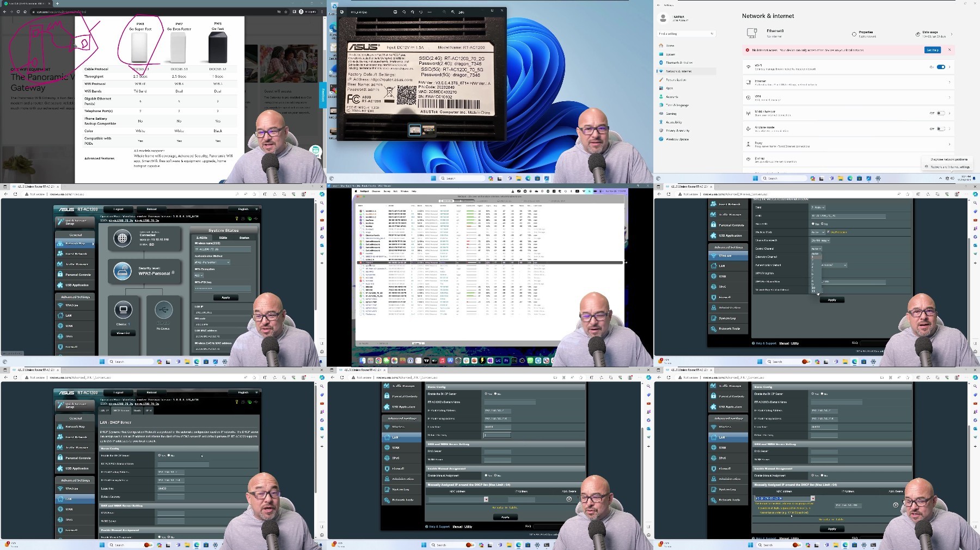Open Authentication Method dropdown in System Status
This screenshot has width=980, height=550.
212,262
